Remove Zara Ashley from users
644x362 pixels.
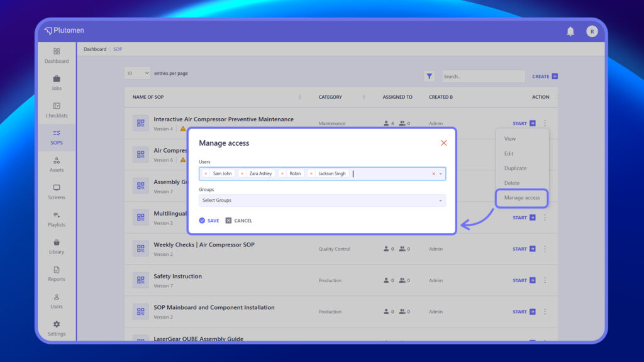coord(242,173)
